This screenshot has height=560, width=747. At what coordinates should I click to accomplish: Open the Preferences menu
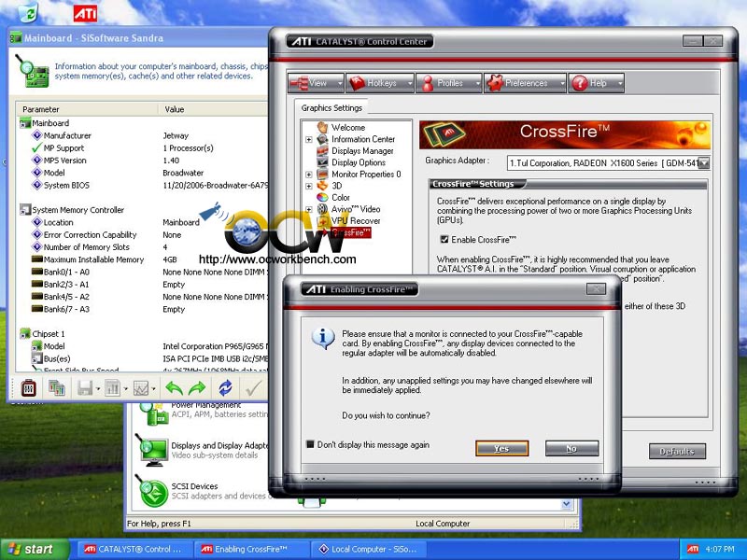[525, 83]
